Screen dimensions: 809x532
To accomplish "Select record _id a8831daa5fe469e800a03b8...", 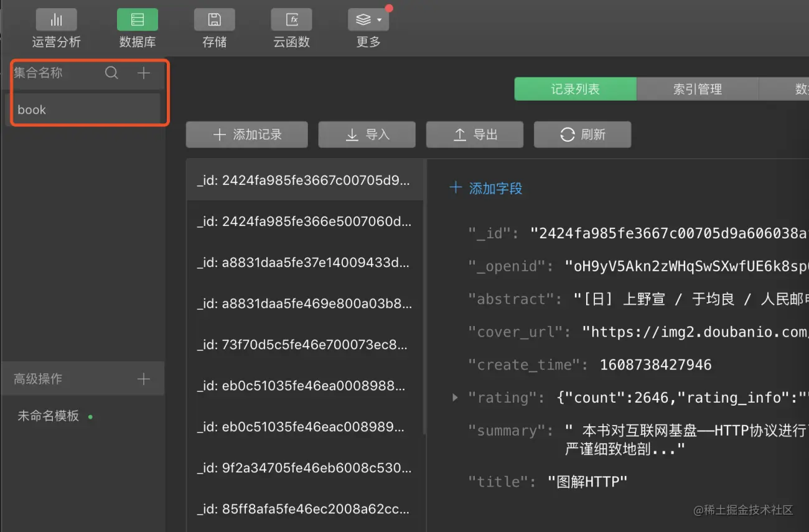I will (x=305, y=304).
